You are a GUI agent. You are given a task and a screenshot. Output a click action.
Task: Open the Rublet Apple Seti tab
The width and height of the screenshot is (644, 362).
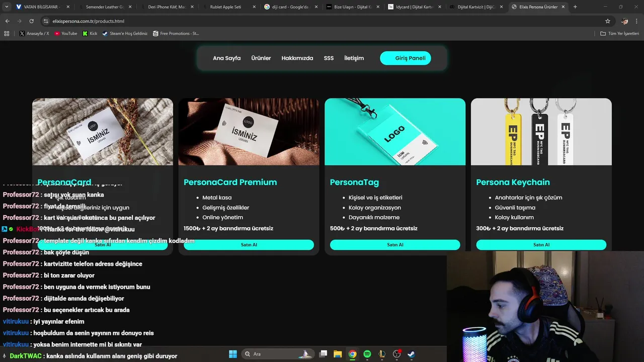(x=229, y=7)
